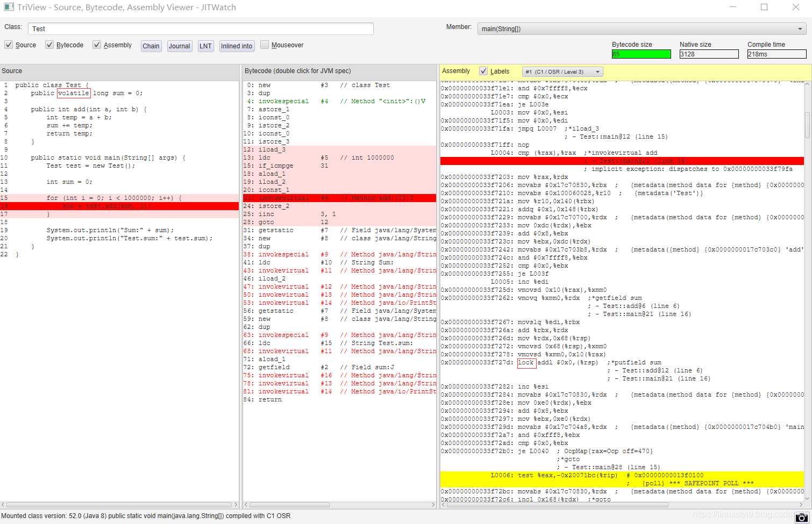Click the Source panel horizontal scrollbar

[119, 505]
